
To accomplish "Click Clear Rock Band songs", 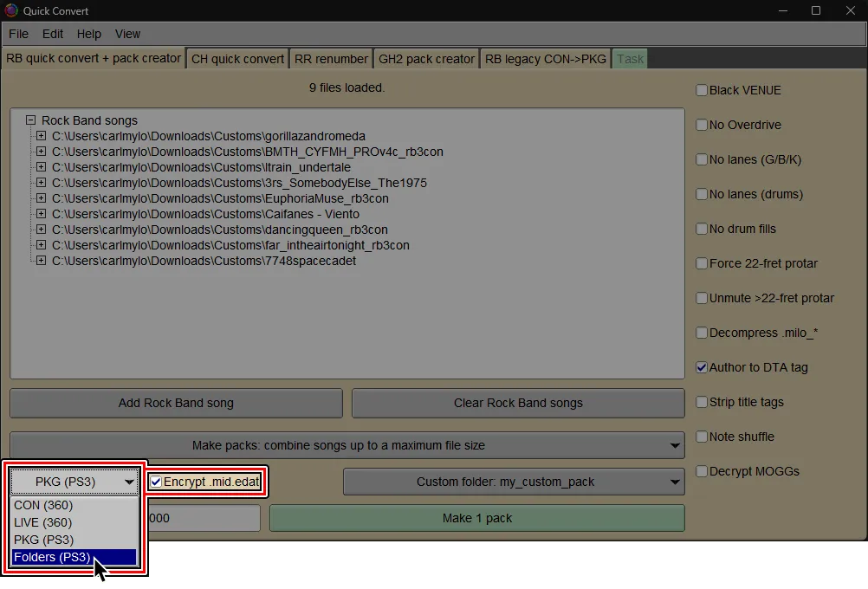I will click(x=517, y=403).
